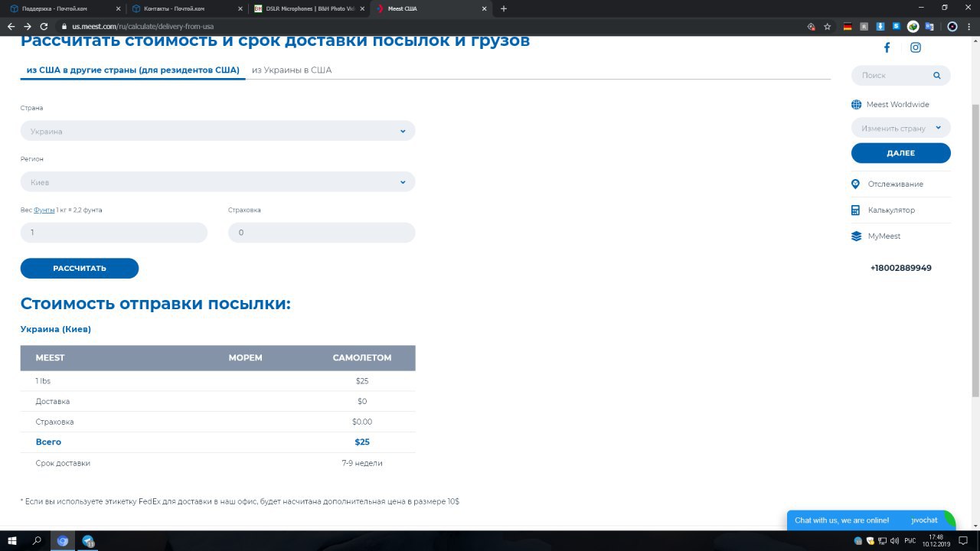Click the МОРЕМ column header
980x551 pixels.
245,358
